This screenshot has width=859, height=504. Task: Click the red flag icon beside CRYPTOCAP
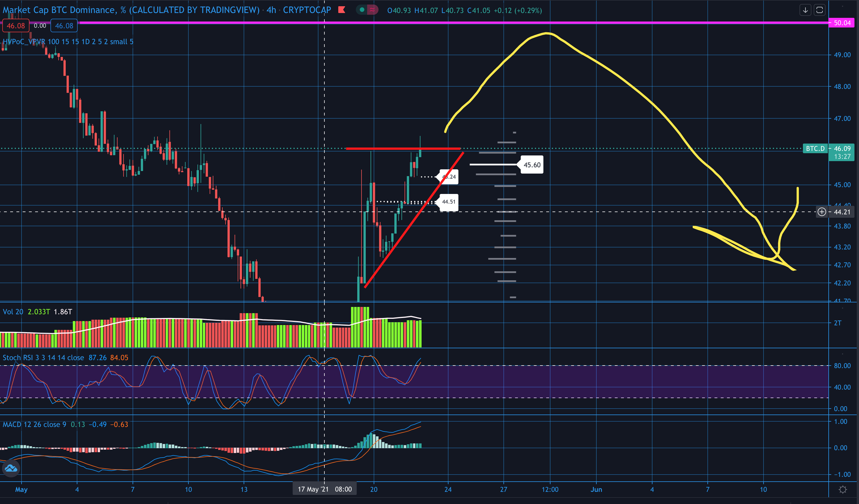click(342, 10)
